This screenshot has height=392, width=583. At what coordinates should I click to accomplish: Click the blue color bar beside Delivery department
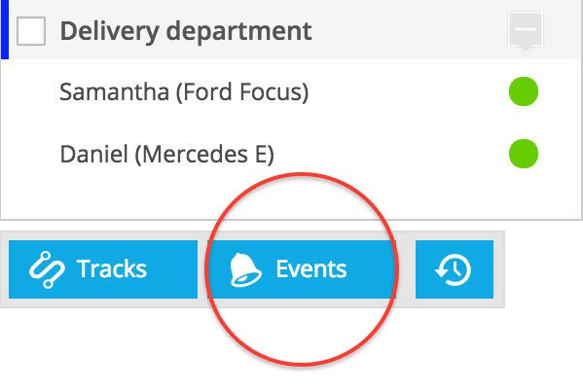[x=5, y=29]
